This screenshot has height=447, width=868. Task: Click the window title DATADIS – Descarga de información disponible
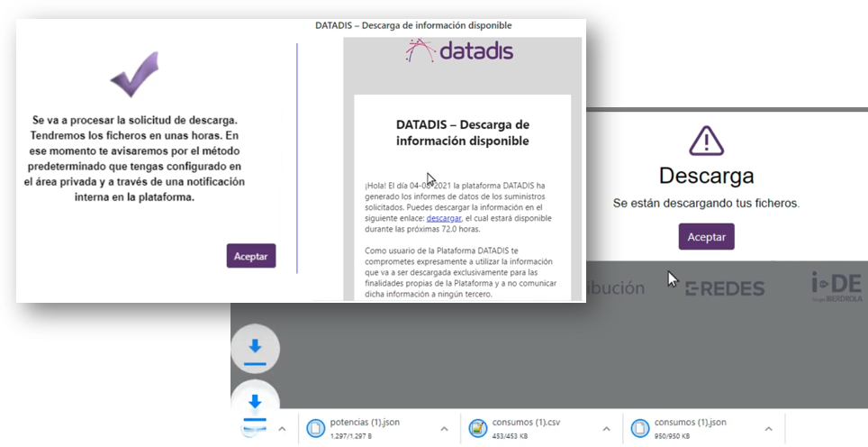click(413, 25)
